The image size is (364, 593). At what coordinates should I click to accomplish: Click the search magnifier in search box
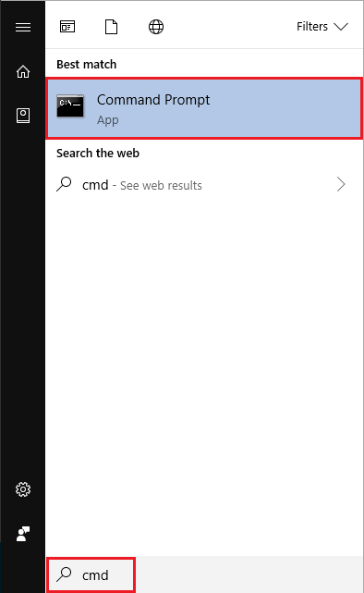click(64, 574)
